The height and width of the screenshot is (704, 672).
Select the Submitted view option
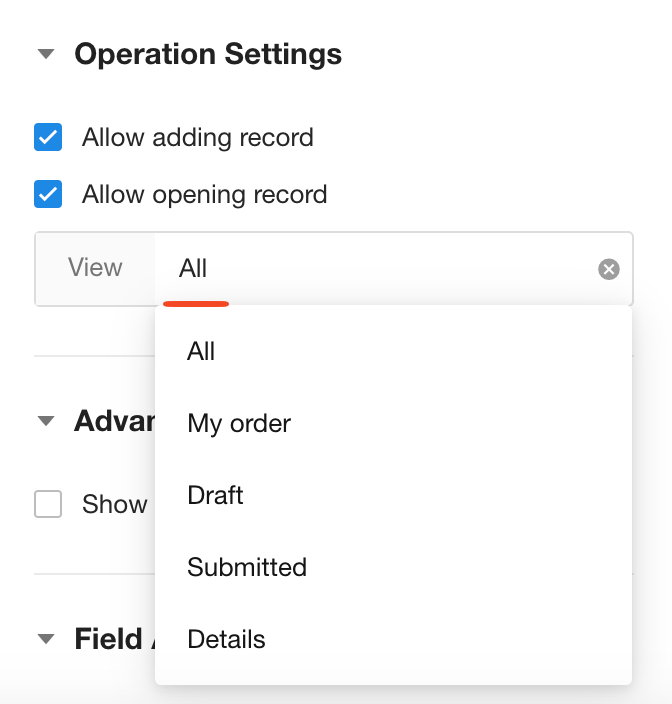[247, 567]
